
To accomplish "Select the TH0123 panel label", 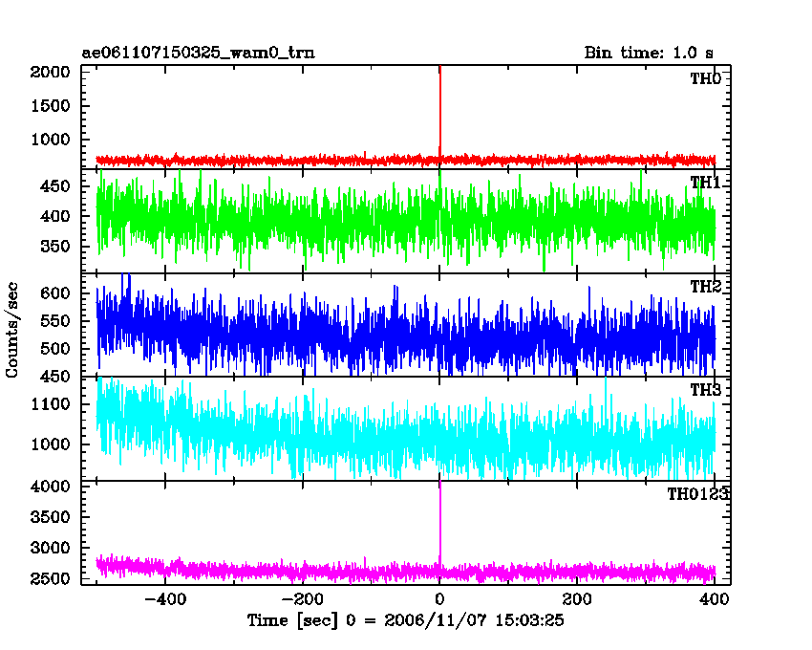I will pos(697,494).
